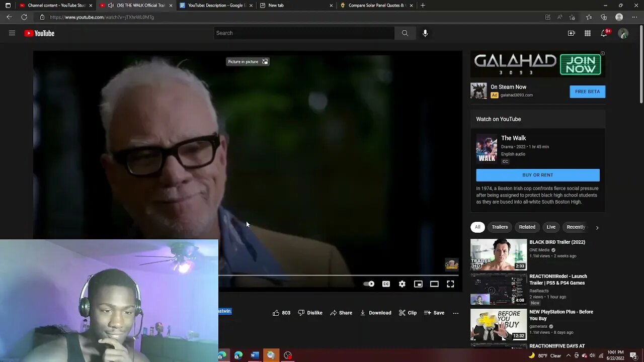This screenshot has height=362, width=644.
Task: Refresh the page
Action: coord(24,17)
